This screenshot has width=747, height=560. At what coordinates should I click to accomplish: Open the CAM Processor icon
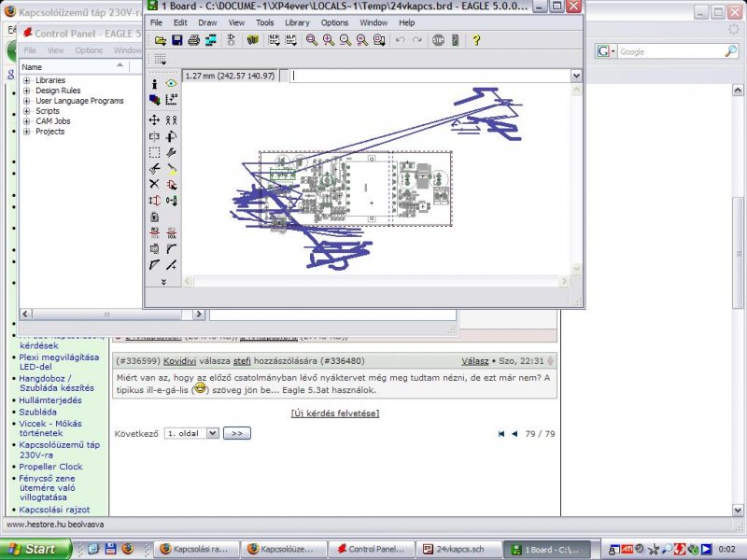click(210, 40)
